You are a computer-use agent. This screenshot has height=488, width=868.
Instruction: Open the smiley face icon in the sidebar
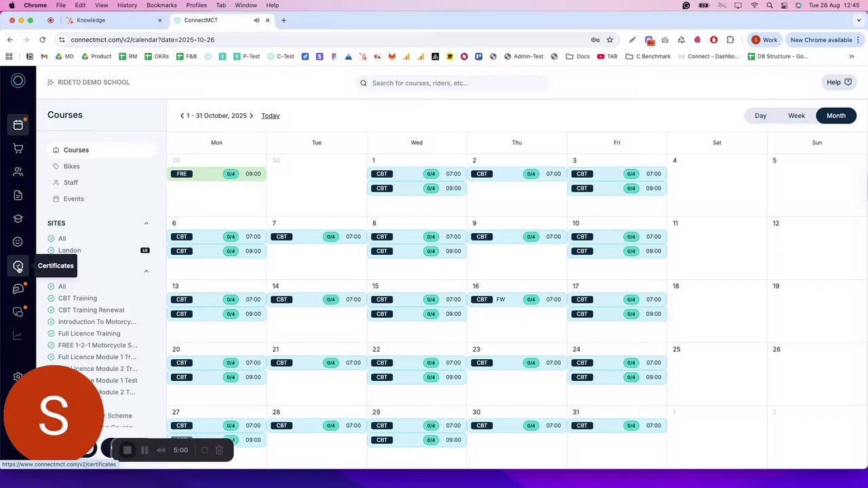tap(18, 242)
